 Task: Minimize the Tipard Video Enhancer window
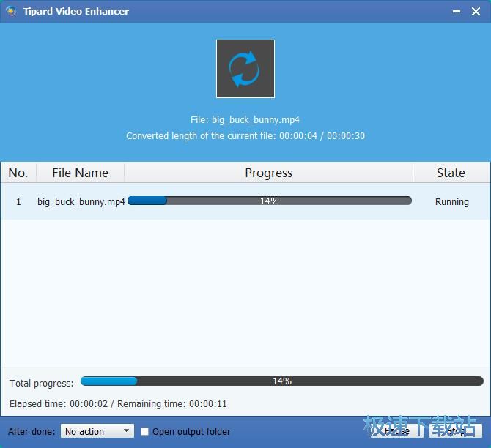(x=457, y=12)
